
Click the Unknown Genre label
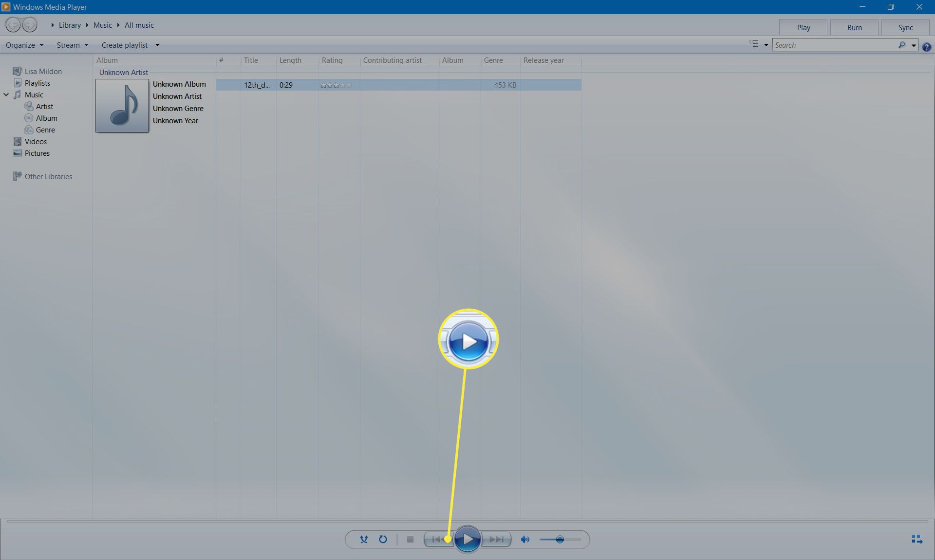pyautogui.click(x=178, y=109)
